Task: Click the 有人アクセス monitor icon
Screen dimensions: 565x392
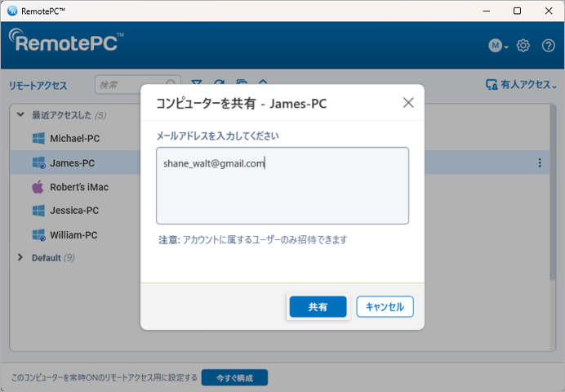Action: [492, 85]
